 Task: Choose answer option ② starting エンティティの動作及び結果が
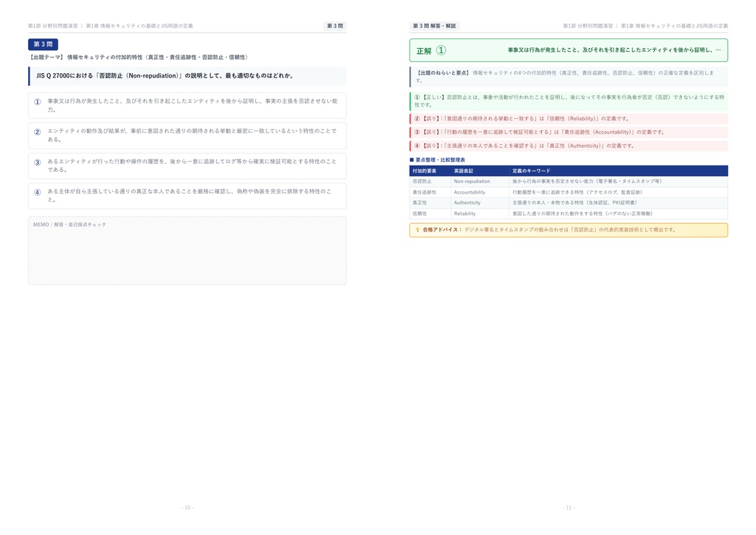click(187, 135)
